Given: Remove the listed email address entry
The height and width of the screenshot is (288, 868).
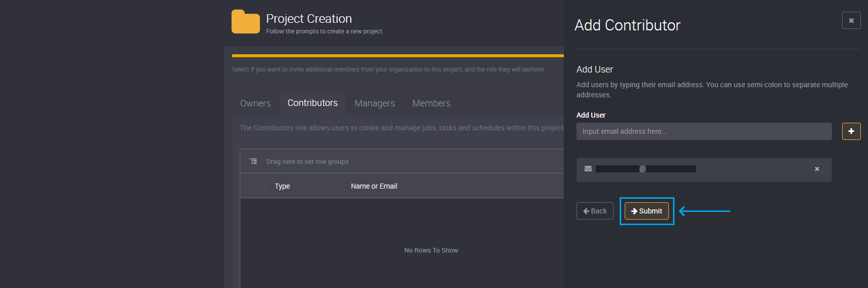Looking at the screenshot, I should (817, 169).
